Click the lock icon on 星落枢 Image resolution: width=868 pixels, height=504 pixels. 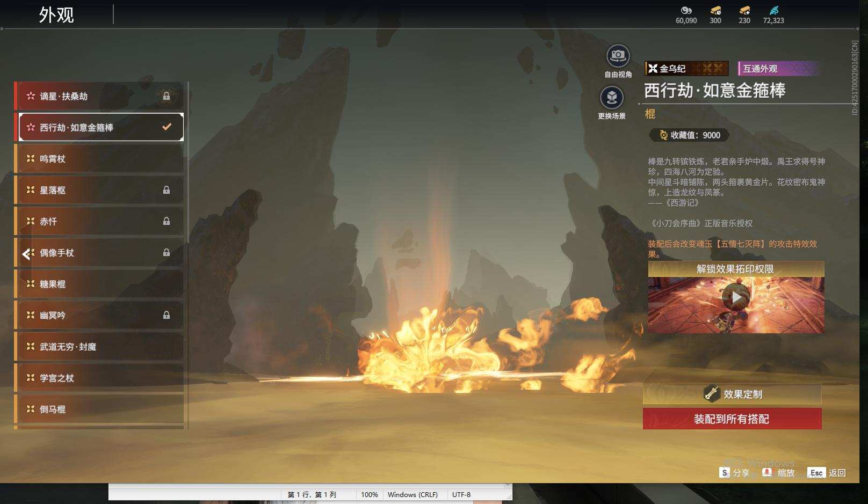167,190
